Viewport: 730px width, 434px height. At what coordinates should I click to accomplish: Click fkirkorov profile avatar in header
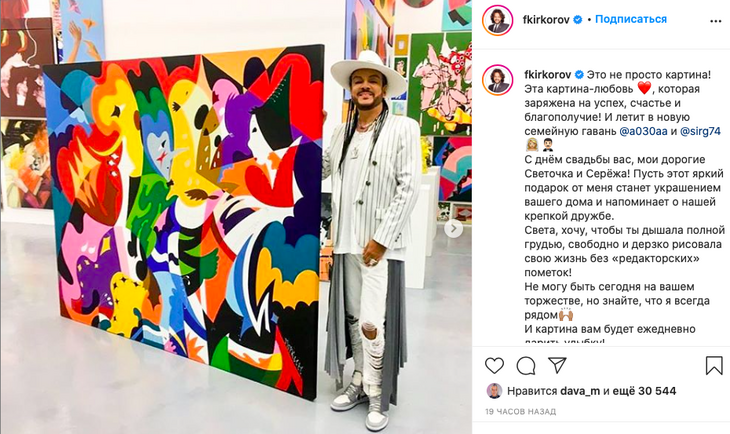coord(498,20)
